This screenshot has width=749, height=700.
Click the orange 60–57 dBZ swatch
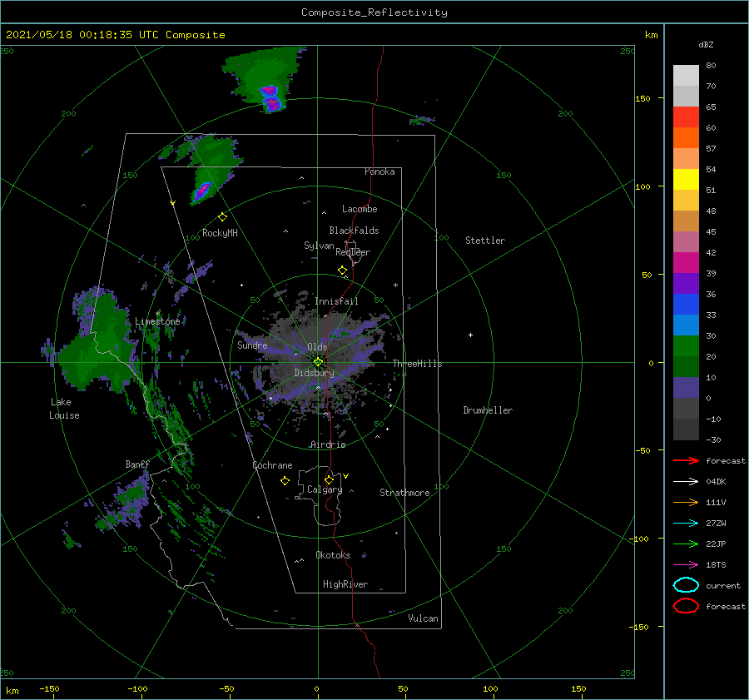point(686,138)
